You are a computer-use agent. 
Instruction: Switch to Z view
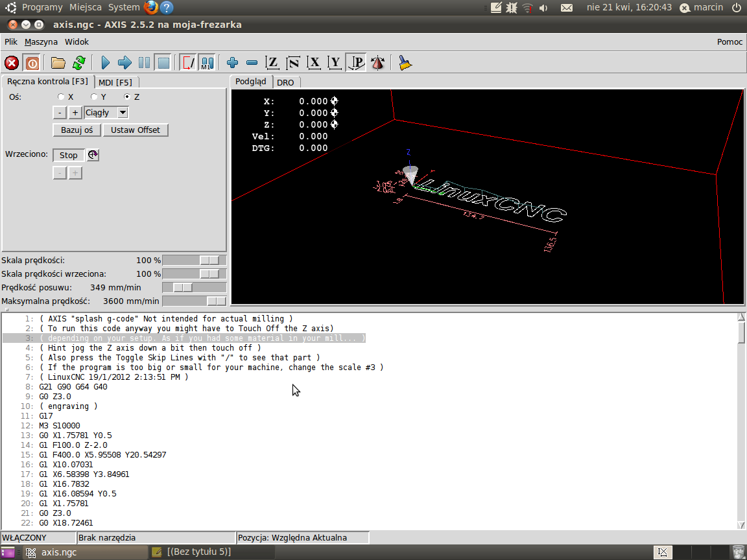click(x=272, y=63)
